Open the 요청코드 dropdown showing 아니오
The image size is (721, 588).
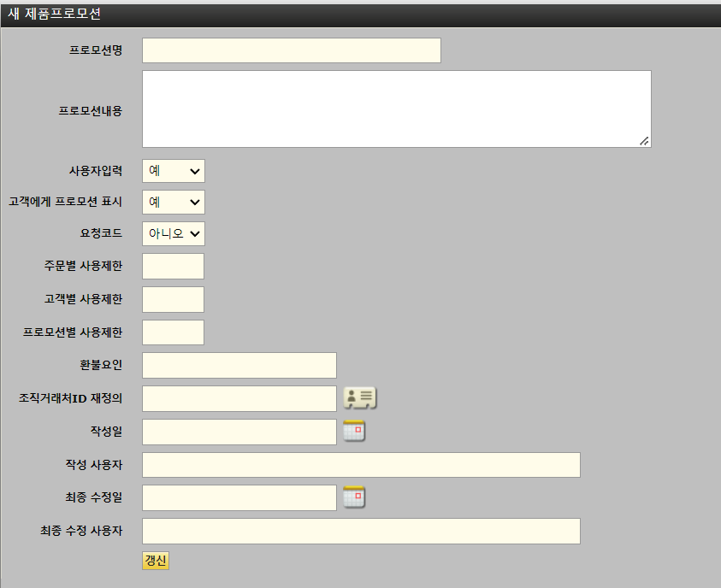pos(174,233)
